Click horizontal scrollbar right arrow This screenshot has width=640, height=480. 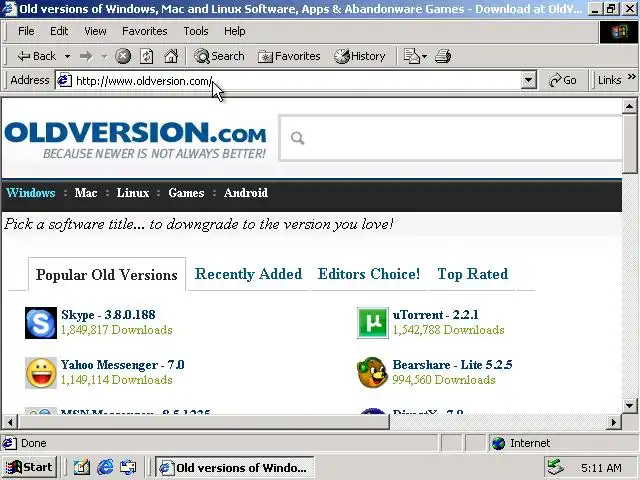point(613,422)
